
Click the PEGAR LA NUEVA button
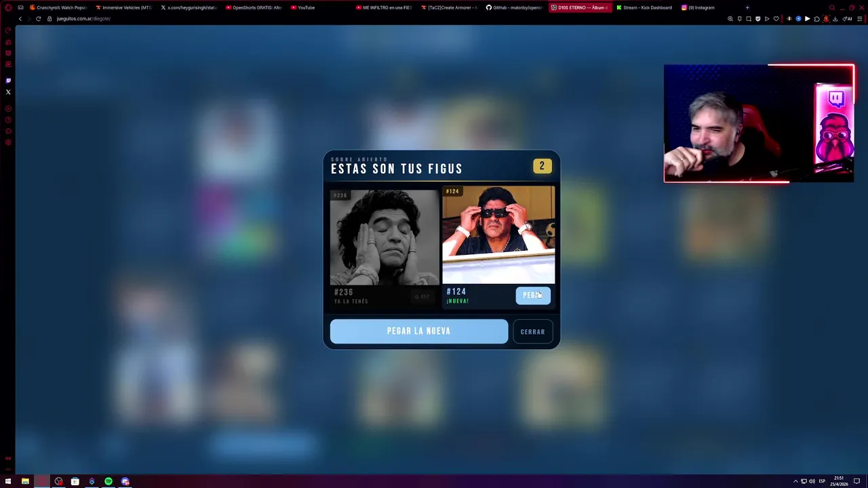pyautogui.click(x=418, y=331)
